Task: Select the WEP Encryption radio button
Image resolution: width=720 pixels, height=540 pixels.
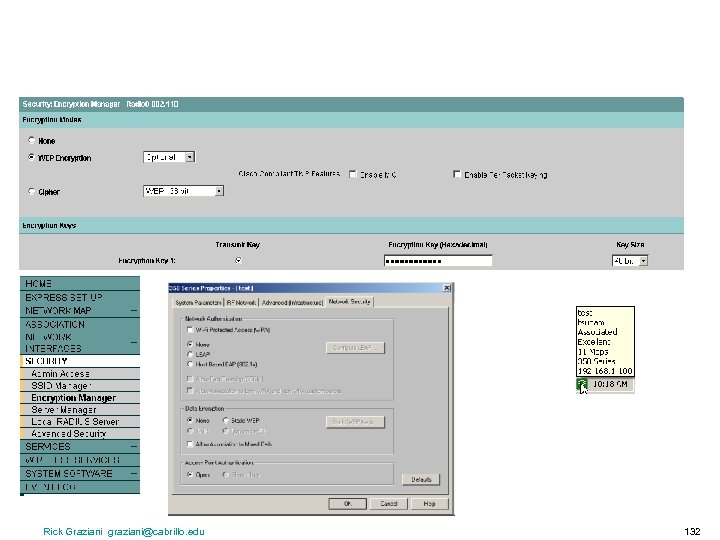Action: tap(31, 157)
